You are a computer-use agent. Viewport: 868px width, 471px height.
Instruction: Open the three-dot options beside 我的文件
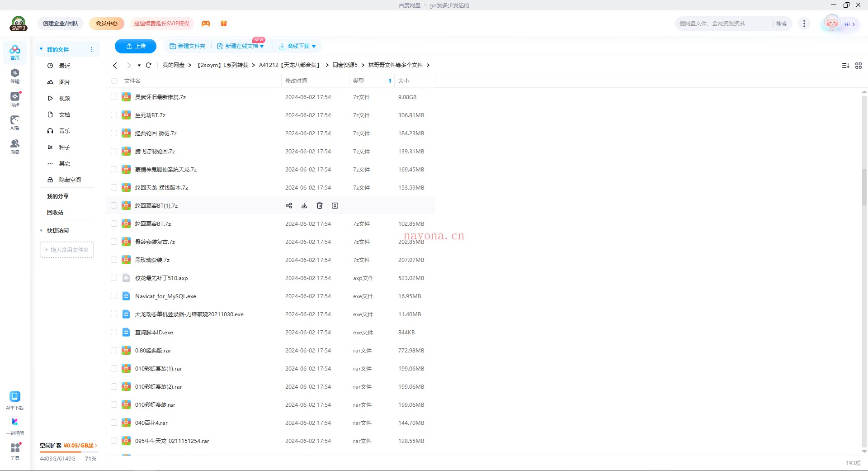click(91, 49)
